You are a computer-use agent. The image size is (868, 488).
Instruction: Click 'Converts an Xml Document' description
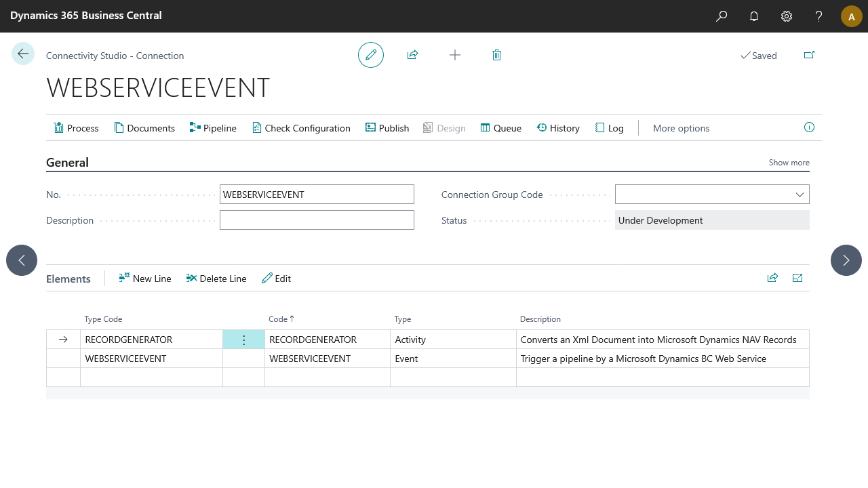tap(663, 340)
